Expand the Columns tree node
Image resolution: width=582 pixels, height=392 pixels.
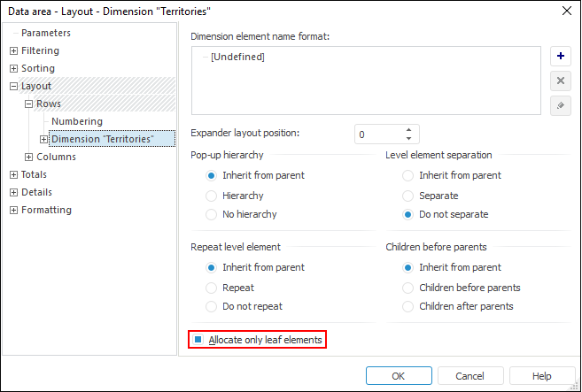[28, 158]
